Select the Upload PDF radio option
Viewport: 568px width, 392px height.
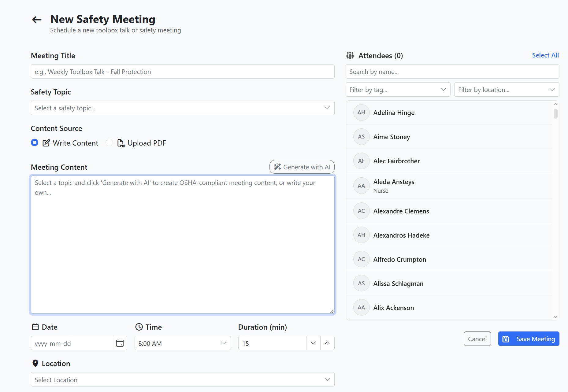[109, 143]
